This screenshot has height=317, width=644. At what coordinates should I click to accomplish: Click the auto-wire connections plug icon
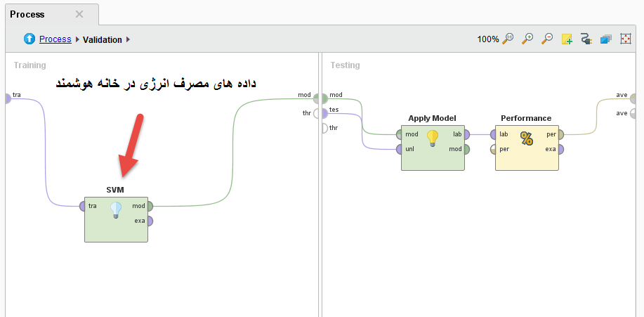pos(586,39)
